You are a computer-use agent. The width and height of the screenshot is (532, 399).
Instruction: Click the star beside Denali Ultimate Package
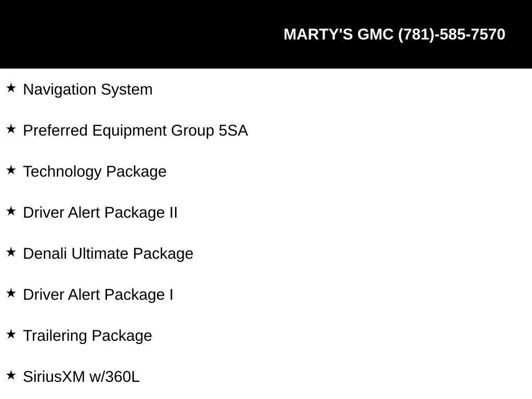pos(11,252)
